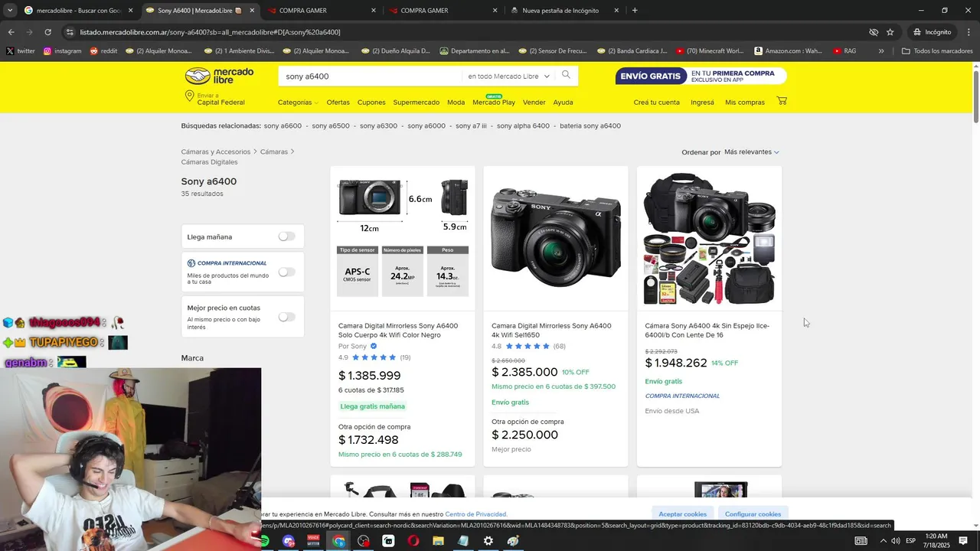Screen dimensions: 980x551
Task: Open the reddit bookmark
Action: click(x=103, y=51)
